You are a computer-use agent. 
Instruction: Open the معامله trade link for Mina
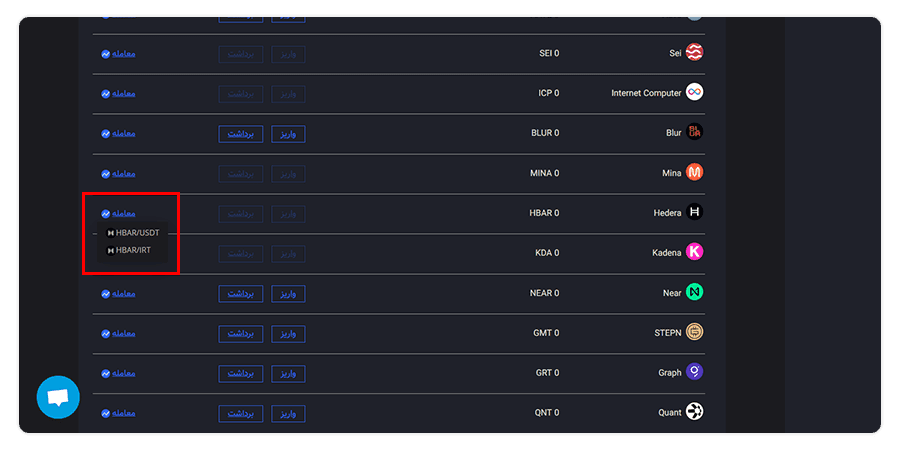pyautogui.click(x=118, y=174)
